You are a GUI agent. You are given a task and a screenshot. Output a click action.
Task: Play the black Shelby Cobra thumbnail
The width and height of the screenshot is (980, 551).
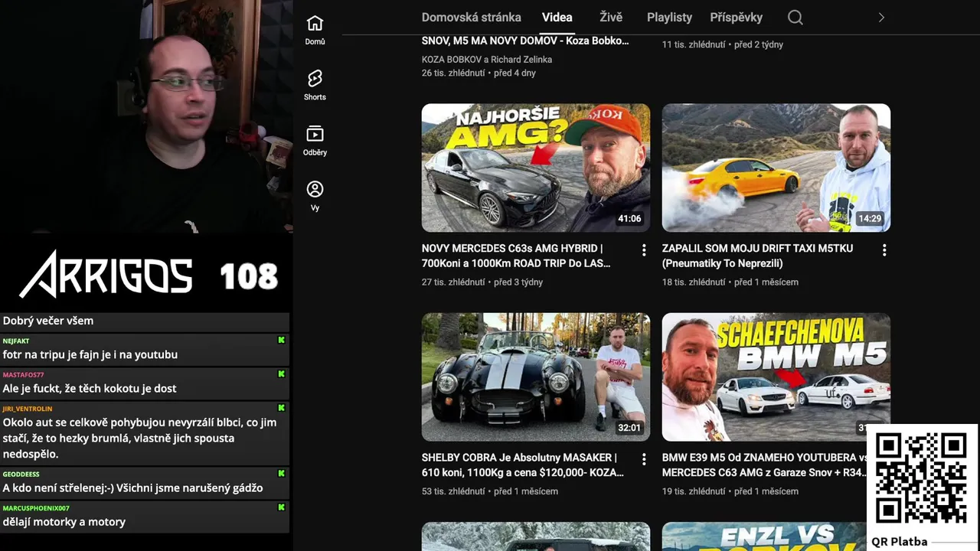536,377
